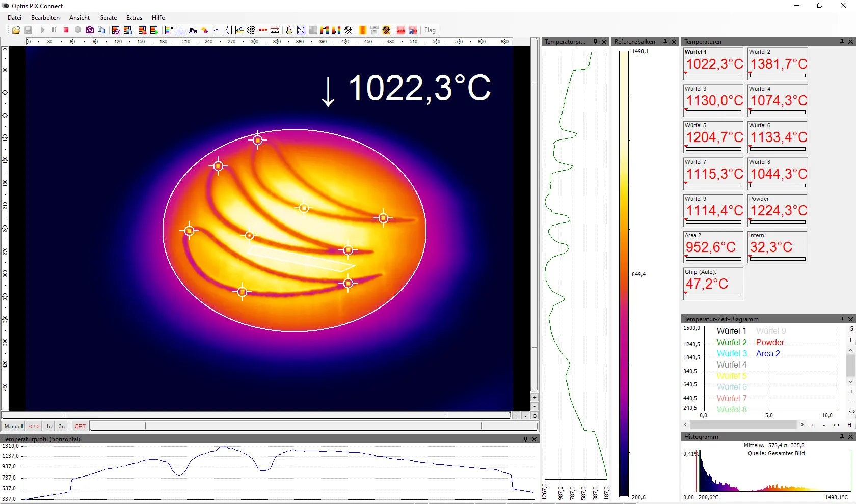The image size is (856, 504).
Task: Open configuration via the hammer-and-wrench icon
Action: click(x=349, y=30)
